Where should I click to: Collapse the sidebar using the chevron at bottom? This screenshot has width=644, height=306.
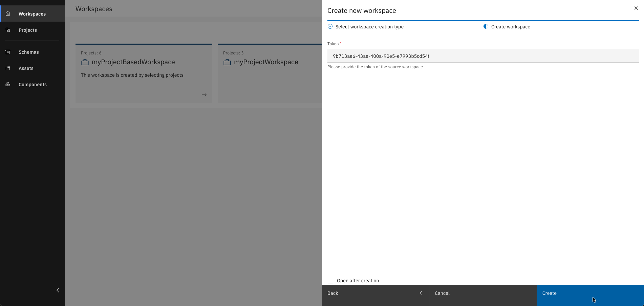pyautogui.click(x=58, y=290)
